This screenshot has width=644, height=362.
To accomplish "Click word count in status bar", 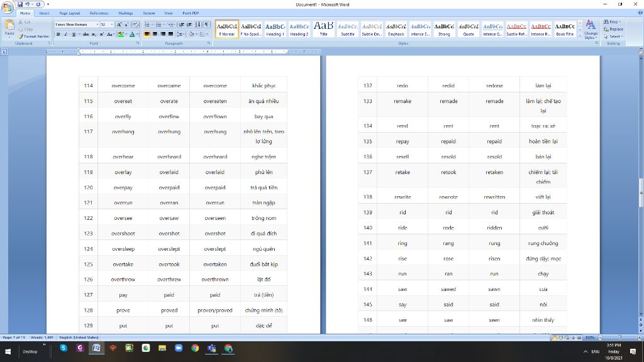I will [x=42, y=337].
